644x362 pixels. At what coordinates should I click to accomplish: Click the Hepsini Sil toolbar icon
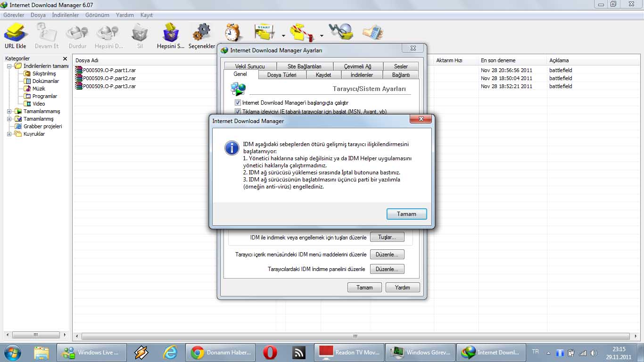[x=171, y=36]
